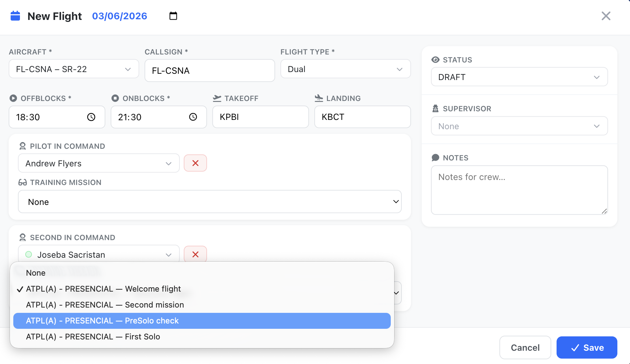Open the Offblocks time picker clock

pos(91,117)
